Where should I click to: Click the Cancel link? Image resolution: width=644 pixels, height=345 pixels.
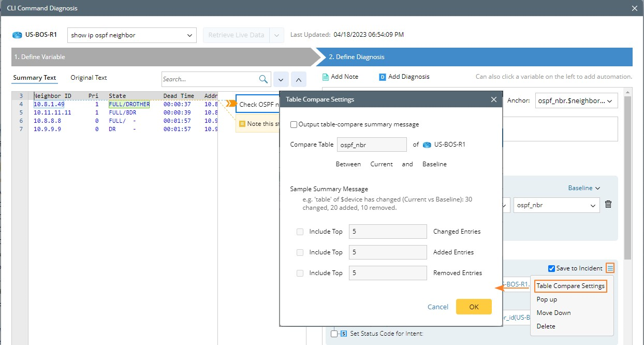(437, 307)
